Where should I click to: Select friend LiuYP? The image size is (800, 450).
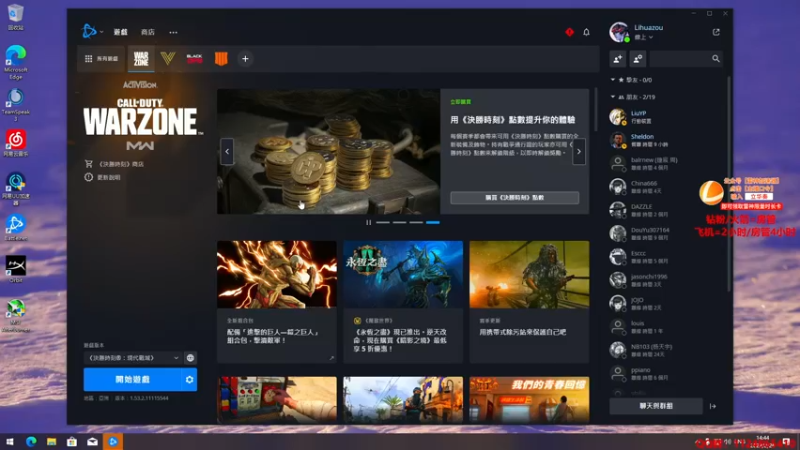click(x=666, y=117)
